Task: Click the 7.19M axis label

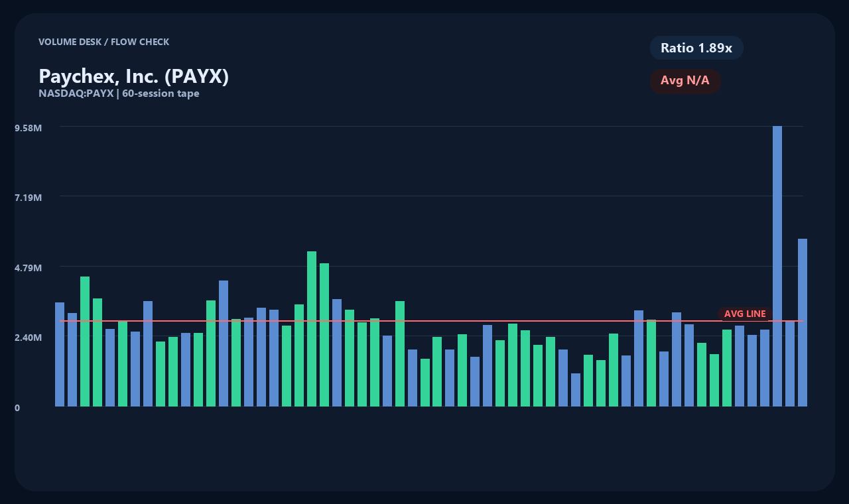Action: tap(29, 198)
